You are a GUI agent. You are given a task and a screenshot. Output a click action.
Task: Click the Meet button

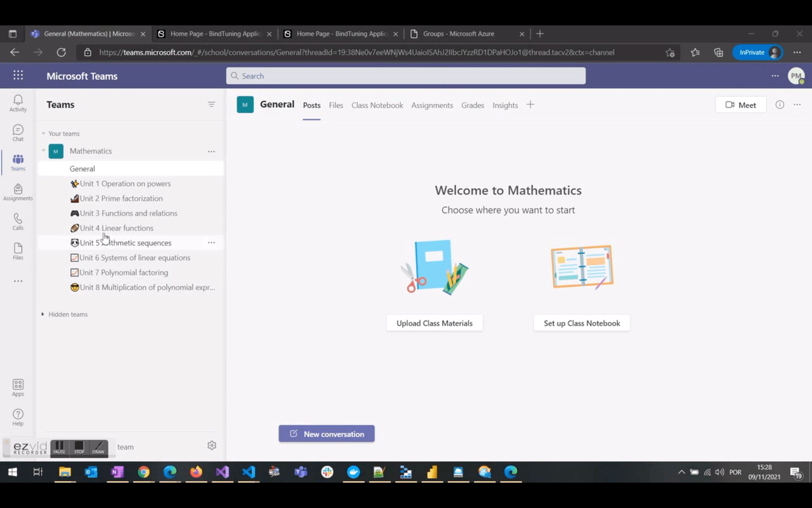[741, 105]
